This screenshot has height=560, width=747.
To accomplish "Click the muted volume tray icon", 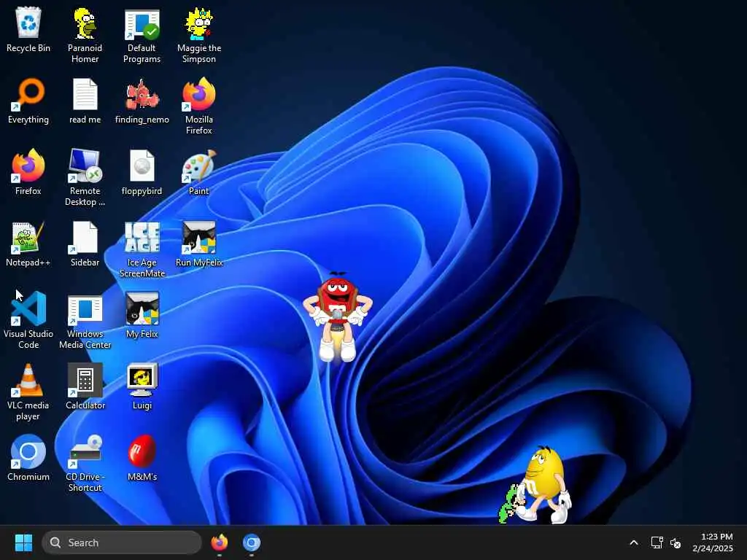I will 676,542.
